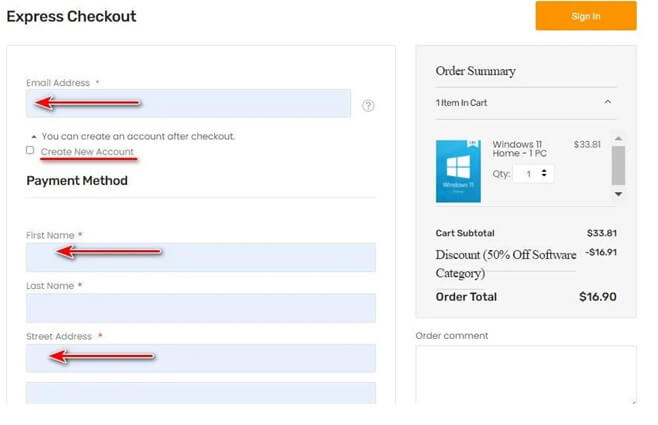The width and height of the screenshot is (658, 425).
Task: Click the Qty number input box
Action: (525, 173)
